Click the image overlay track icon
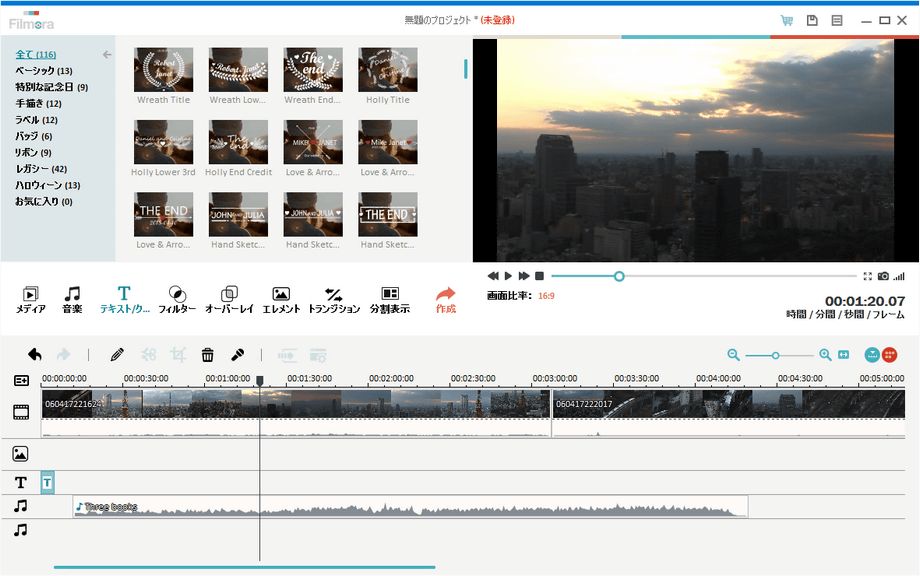Screen dimensions: 920x576 (x=21, y=454)
